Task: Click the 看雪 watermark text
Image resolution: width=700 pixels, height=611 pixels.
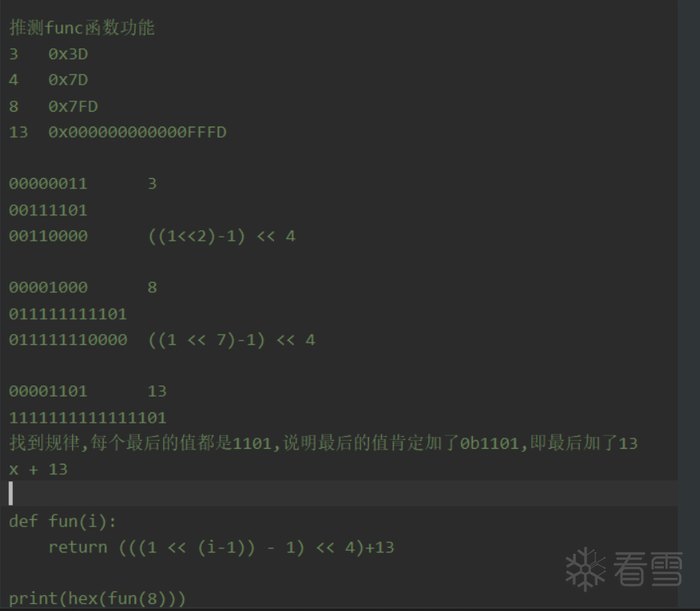Action: 649,570
